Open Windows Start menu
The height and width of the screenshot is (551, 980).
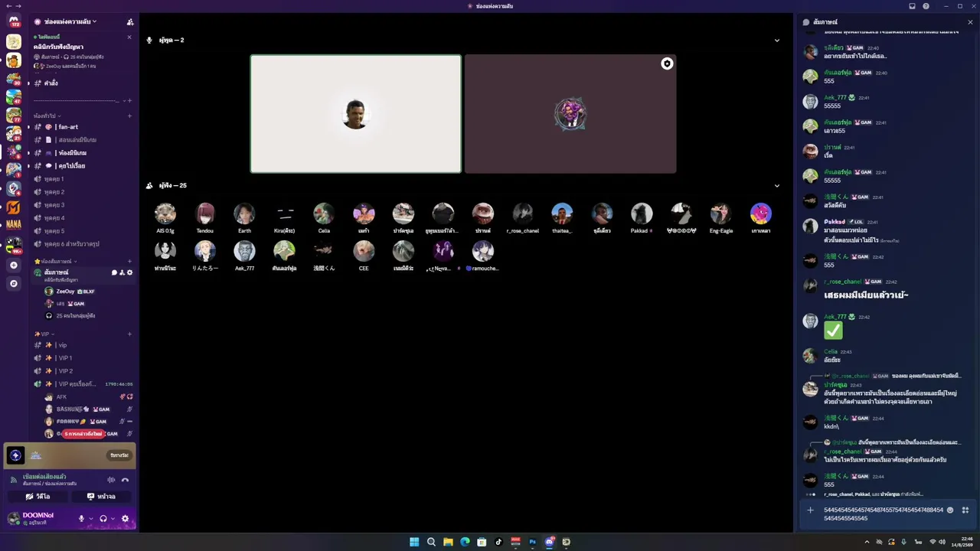tap(414, 542)
